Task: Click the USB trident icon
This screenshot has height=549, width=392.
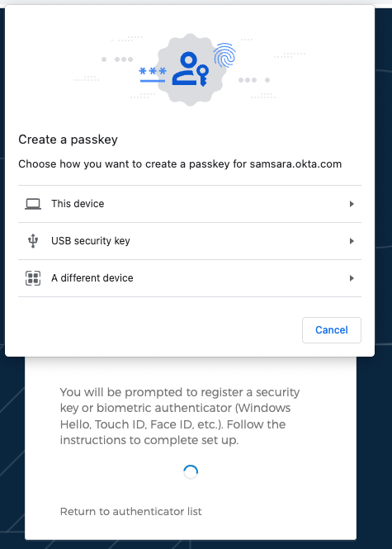Action: point(33,241)
